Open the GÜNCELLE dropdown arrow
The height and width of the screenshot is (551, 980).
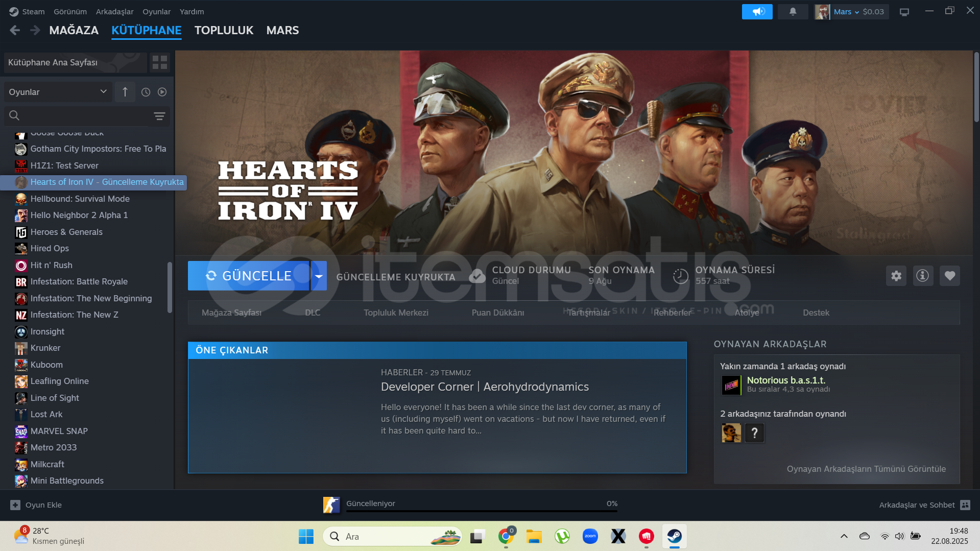pyautogui.click(x=319, y=276)
